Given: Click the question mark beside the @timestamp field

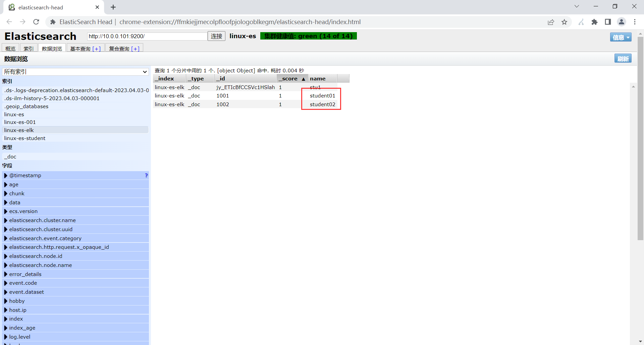Looking at the screenshot, I should (146, 175).
